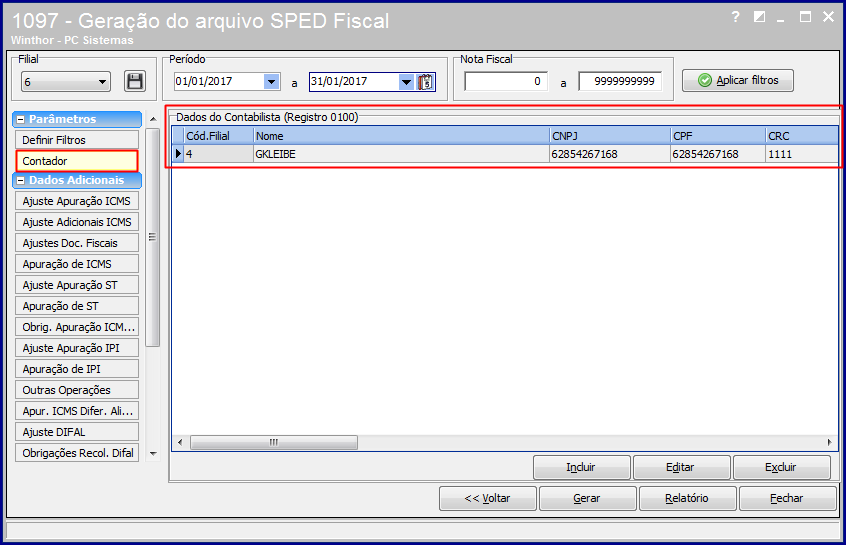Select the CRC cell 1111
The width and height of the screenshot is (846, 545).
click(802, 154)
